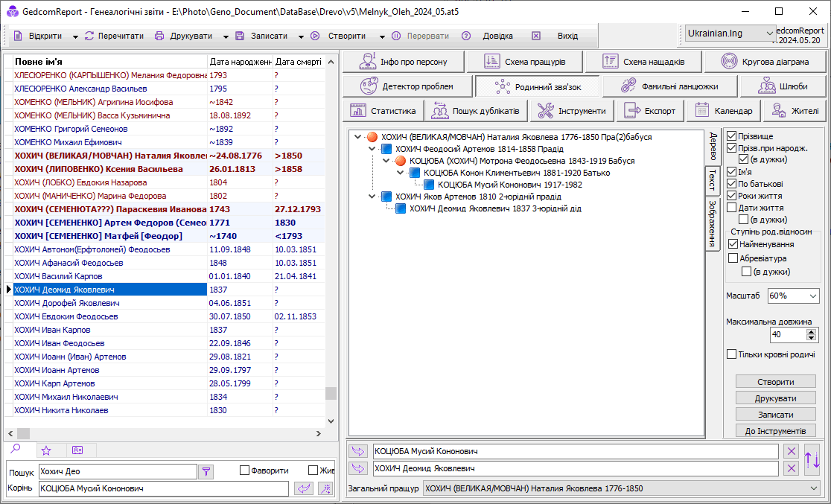Open the Масштаб 60% dropdown

(x=792, y=296)
